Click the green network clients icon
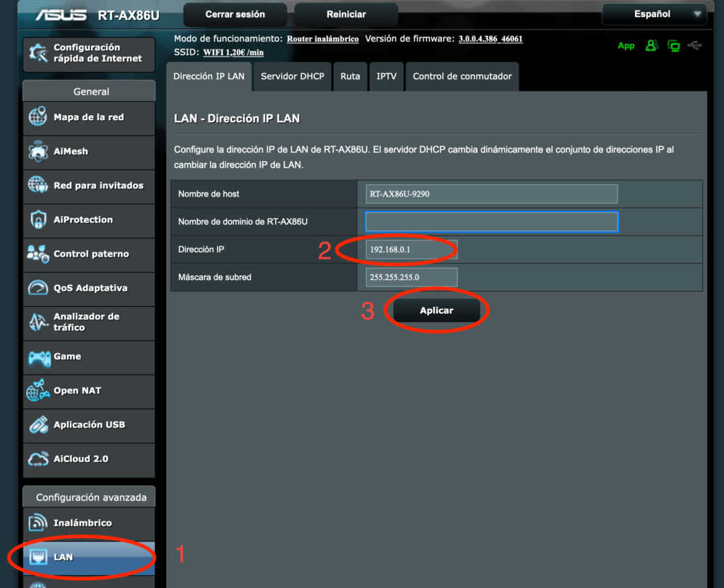This screenshot has height=588, width=724. [x=674, y=46]
